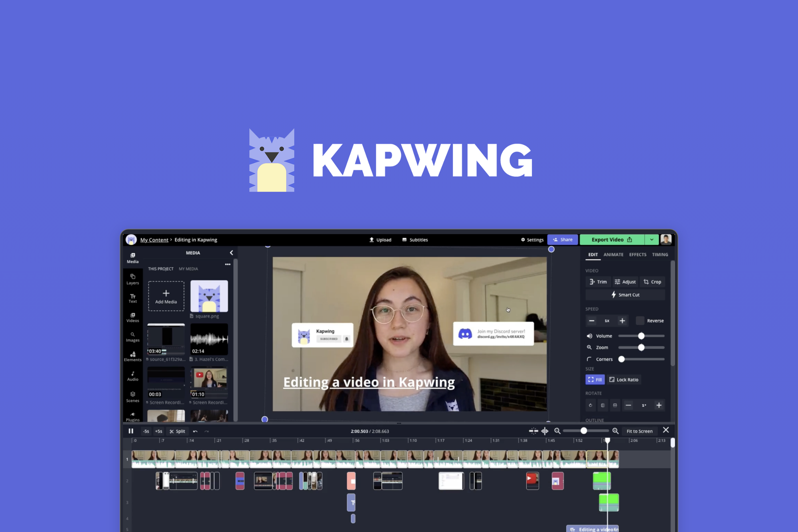Switch to the My Media tab
Image resolution: width=798 pixels, height=532 pixels.
pos(188,269)
